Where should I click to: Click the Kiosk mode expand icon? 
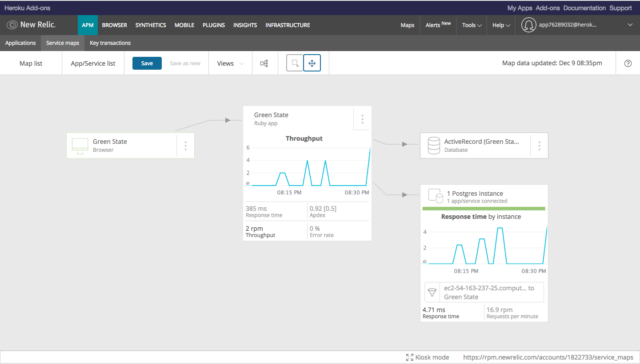(x=410, y=357)
